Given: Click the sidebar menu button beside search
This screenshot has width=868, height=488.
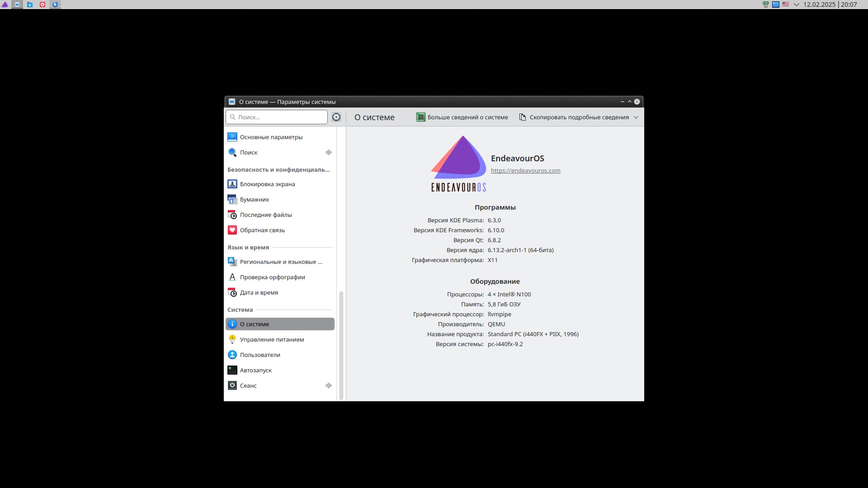Looking at the screenshot, I should pos(336,117).
